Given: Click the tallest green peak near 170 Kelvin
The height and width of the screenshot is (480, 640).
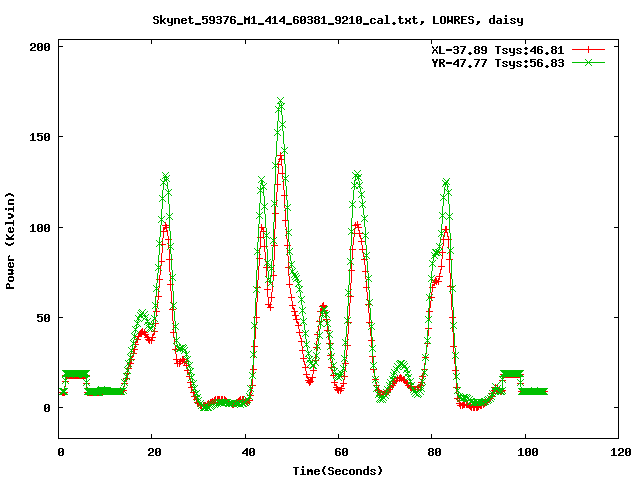Looking at the screenshot, I should point(280,101).
